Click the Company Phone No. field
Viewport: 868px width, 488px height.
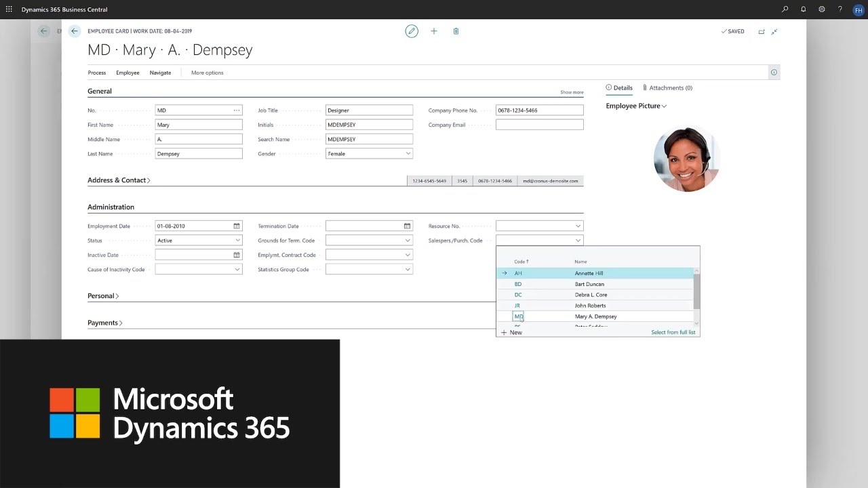540,110
